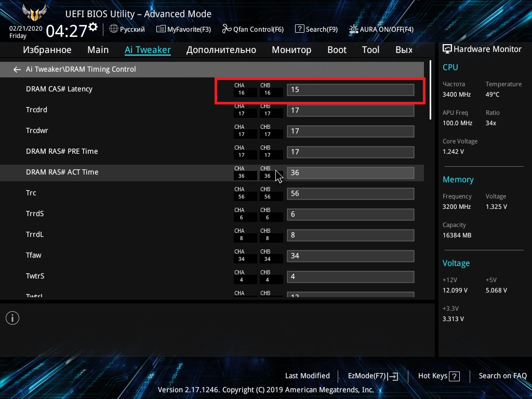Image resolution: width=532 pixels, height=399 pixels.
Task: Click the DRAM RAS# ACT Time field
Action: pos(351,172)
